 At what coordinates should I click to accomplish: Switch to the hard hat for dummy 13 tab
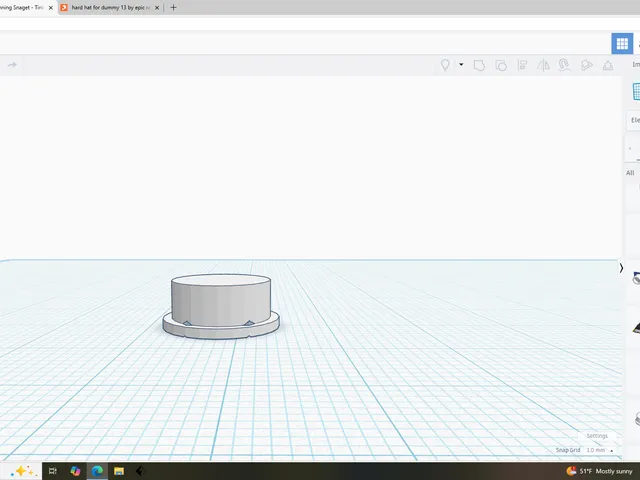[110, 7]
